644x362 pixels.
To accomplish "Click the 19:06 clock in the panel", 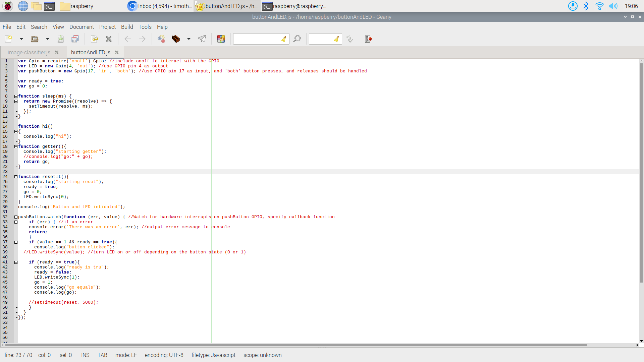I will point(631,6).
